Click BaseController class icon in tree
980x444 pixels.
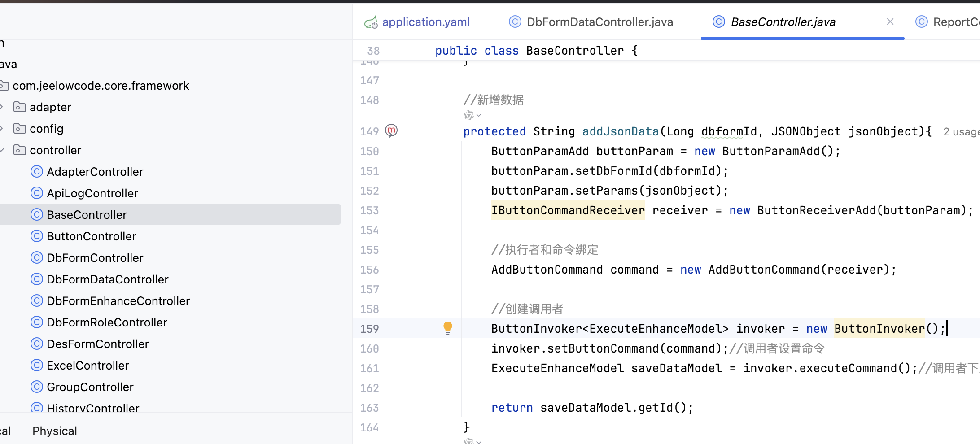(x=37, y=214)
